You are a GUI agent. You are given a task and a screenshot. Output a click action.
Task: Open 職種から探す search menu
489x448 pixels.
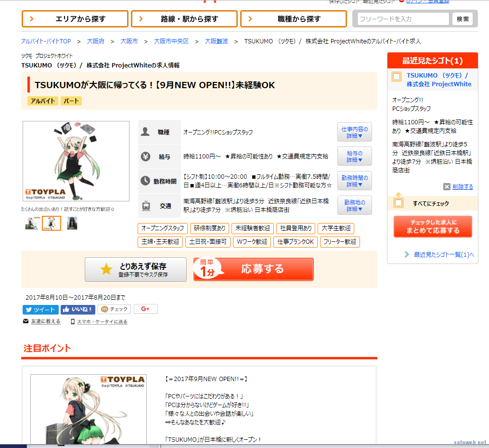click(294, 19)
